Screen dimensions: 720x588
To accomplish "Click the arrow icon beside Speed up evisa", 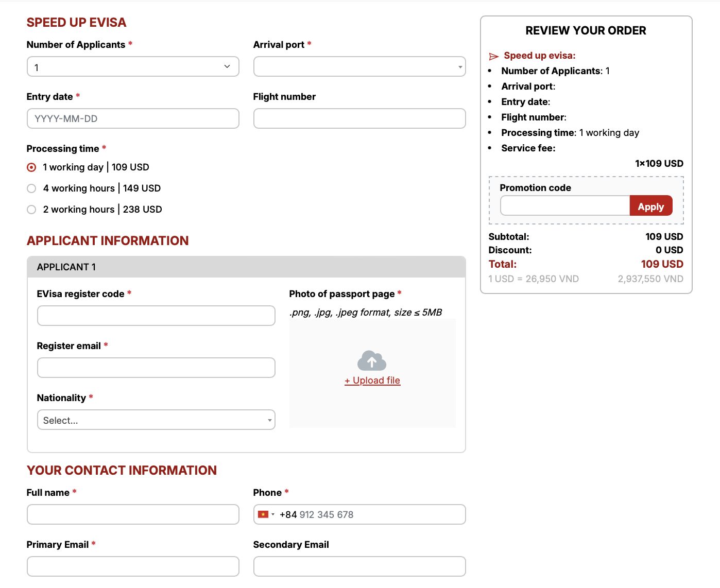I will 493,56.
